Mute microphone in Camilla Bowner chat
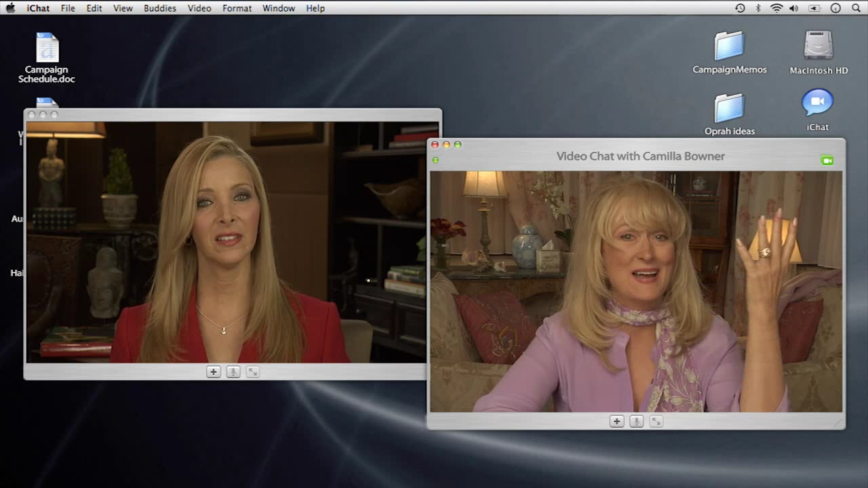This screenshot has width=868, height=488. 636,422
